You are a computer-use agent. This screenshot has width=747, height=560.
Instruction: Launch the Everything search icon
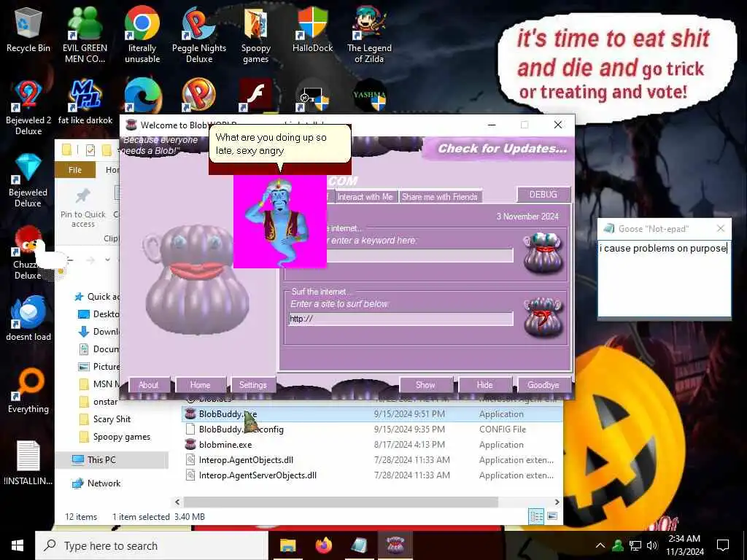28,391
